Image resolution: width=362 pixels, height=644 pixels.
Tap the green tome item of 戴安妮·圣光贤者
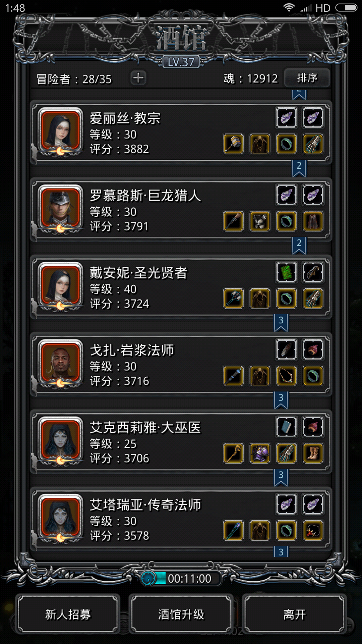[x=287, y=272]
